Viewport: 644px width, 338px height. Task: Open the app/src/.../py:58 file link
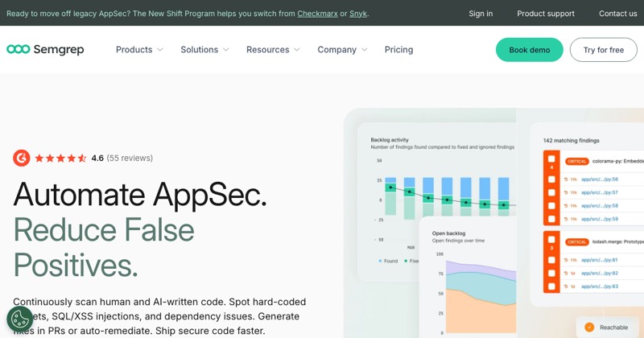[x=600, y=206]
